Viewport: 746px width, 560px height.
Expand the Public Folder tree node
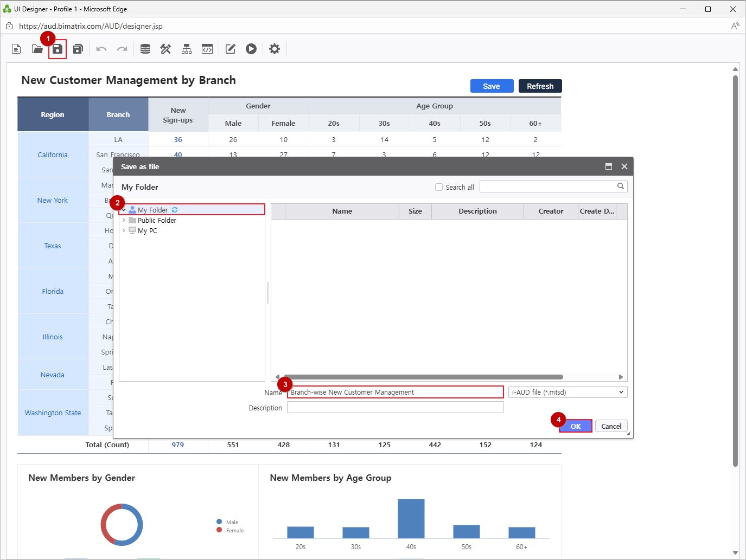[124, 220]
